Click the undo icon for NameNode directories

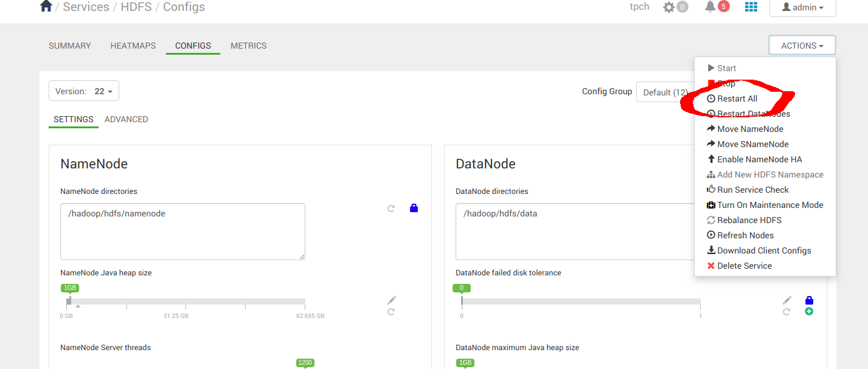391,207
